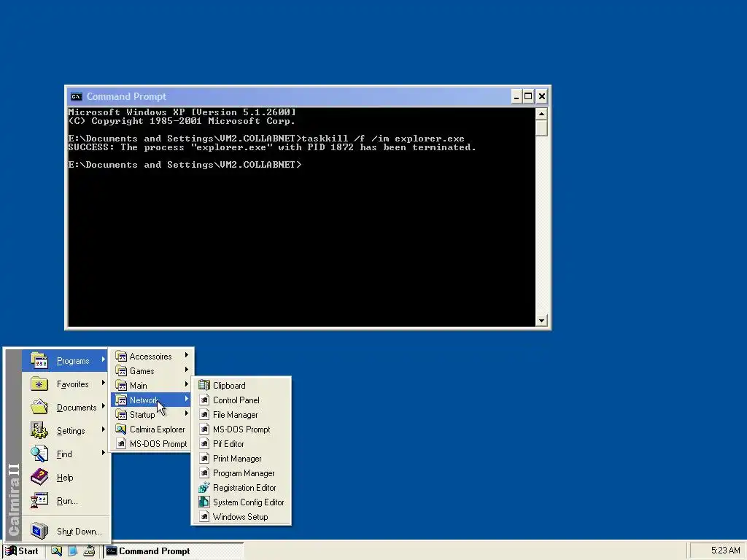Expand the Favorites submenu arrow
Image resolution: width=747 pixels, height=560 pixels.
tap(103, 383)
